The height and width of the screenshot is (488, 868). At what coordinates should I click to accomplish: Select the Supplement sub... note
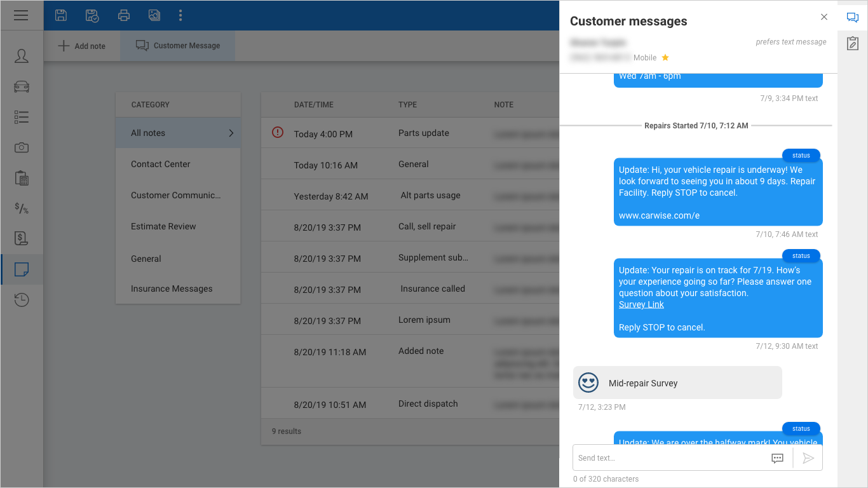tap(410, 257)
